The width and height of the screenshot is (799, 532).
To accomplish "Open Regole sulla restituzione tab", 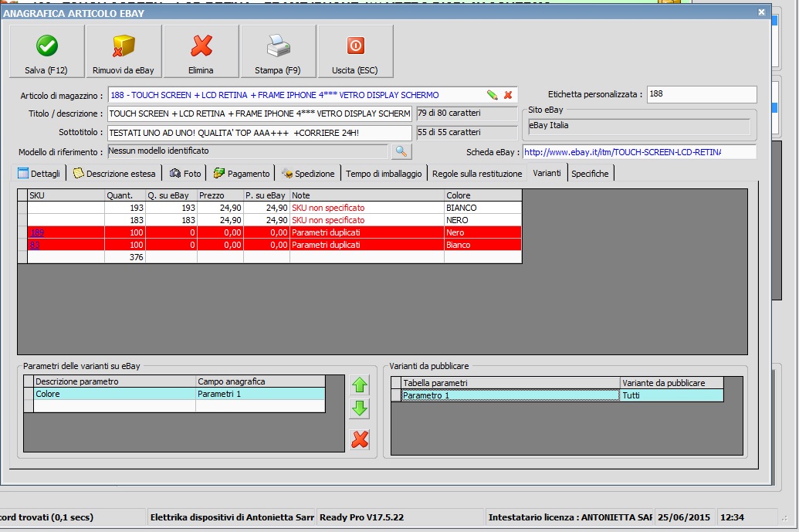I will (477, 174).
